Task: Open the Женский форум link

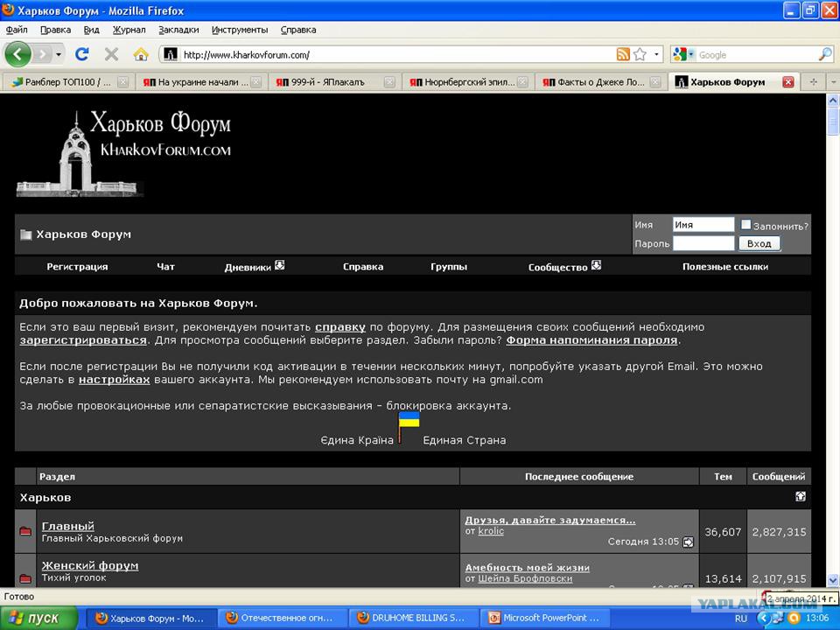Action: point(90,566)
